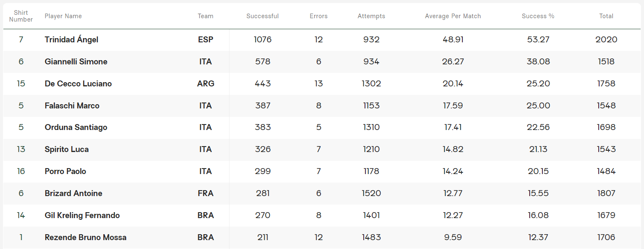Sort table by Successful column header
644x249 pixels.
[x=263, y=16]
